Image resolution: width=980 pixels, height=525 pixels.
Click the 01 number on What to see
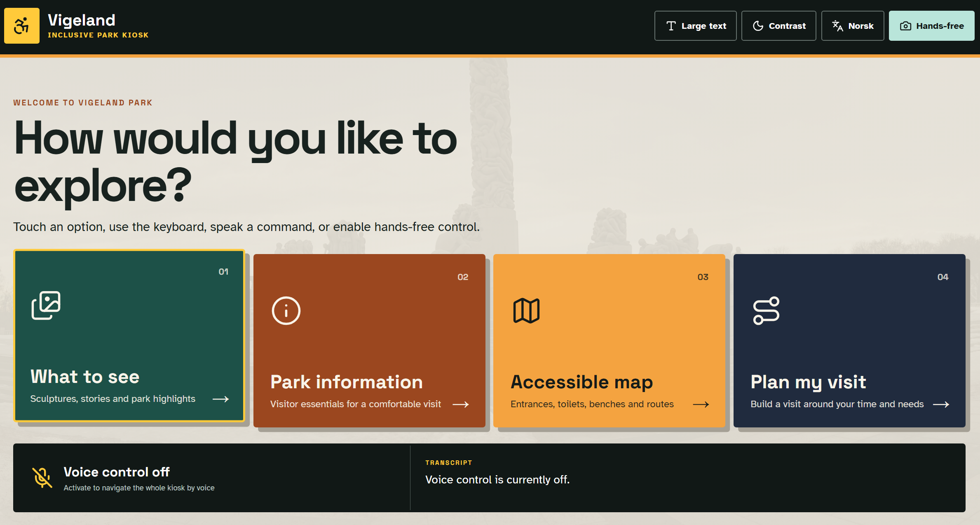(223, 272)
